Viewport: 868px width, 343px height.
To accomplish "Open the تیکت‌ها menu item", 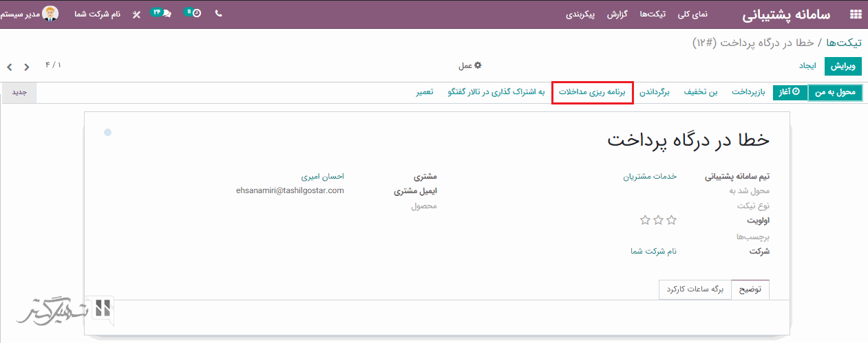I will [653, 14].
